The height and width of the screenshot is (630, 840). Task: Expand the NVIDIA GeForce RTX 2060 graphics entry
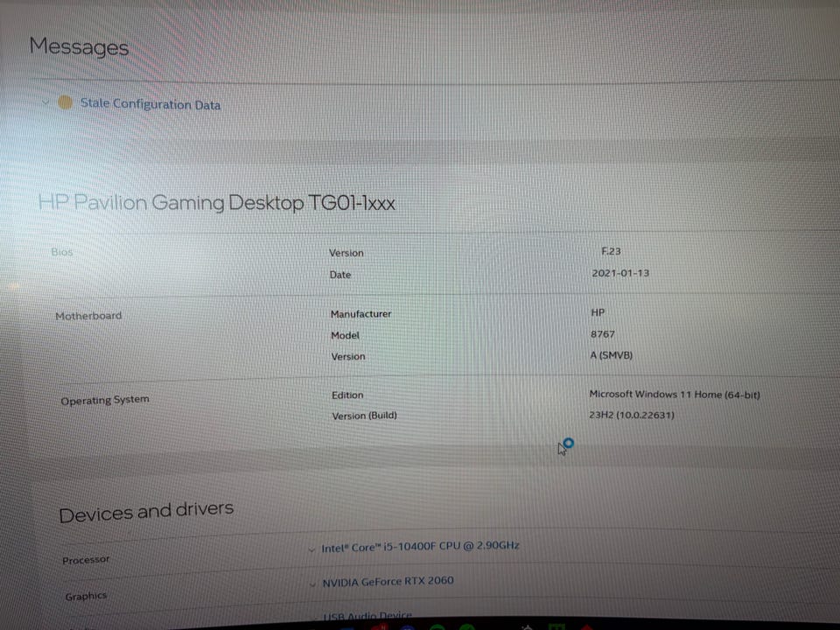pos(312,584)
